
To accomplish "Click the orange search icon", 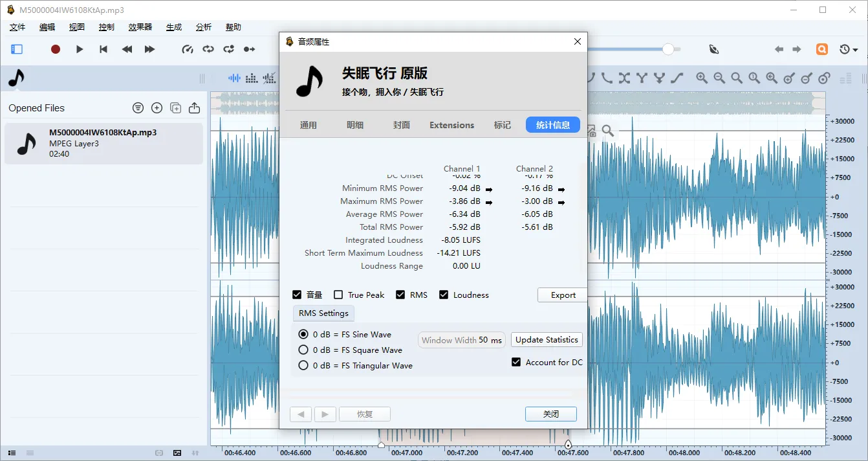I will click(821, 49).
